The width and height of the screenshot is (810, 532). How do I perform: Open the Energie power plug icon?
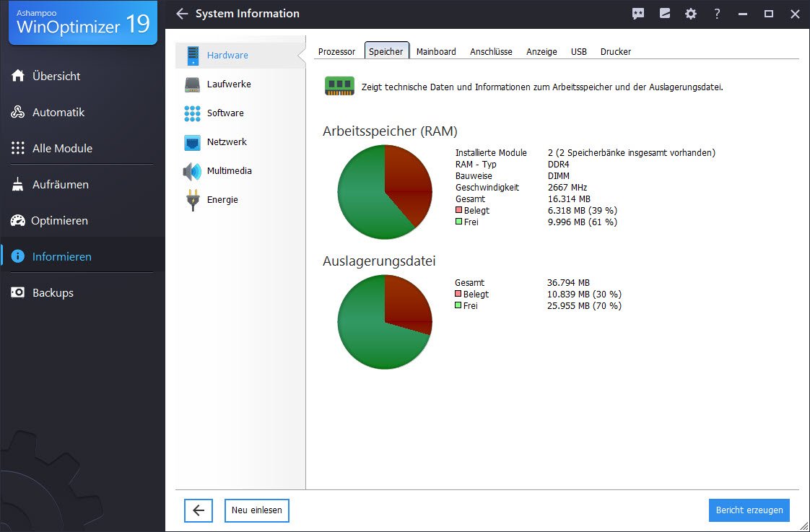click(x=192, y=200)
